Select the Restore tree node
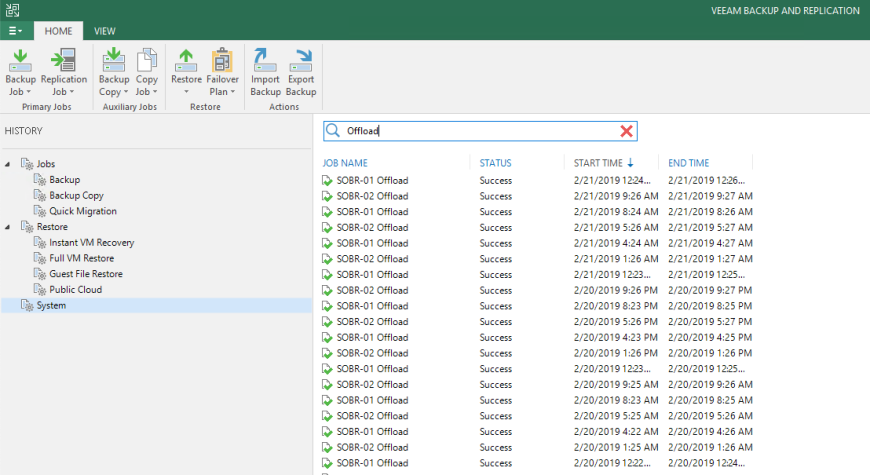The image size is (870, 475). pyautogui.click(x=52, y=227)
